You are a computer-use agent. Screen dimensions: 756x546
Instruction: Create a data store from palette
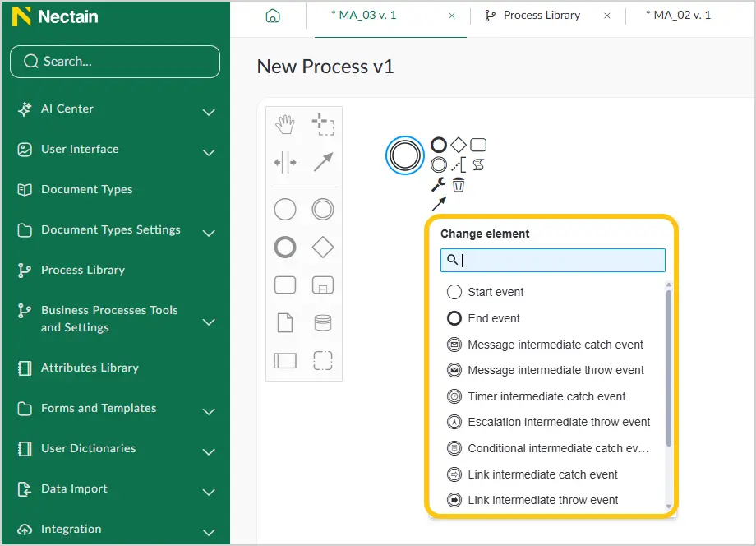(x=323, y=322)
